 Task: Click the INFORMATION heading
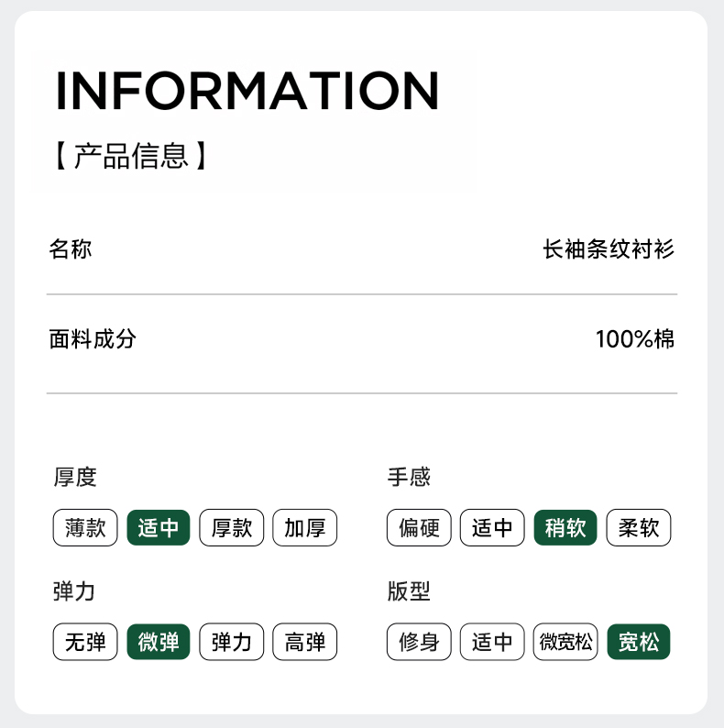(x=247, y=90)
